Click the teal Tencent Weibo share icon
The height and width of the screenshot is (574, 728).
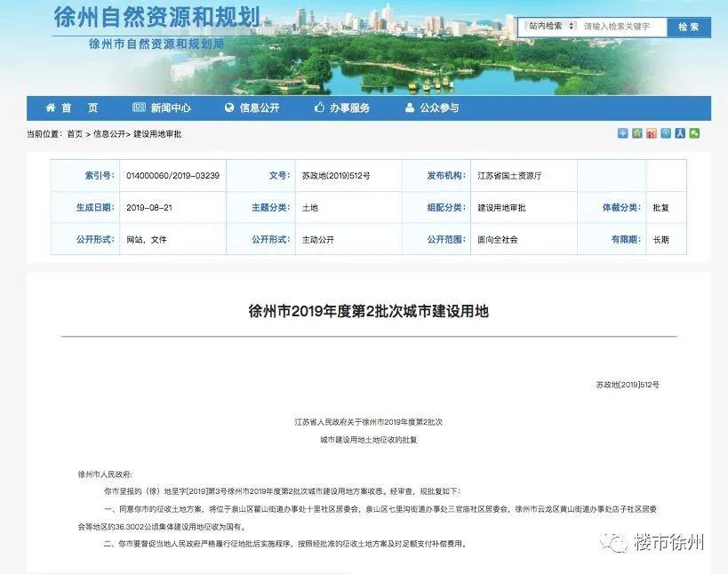coord(666,133)
